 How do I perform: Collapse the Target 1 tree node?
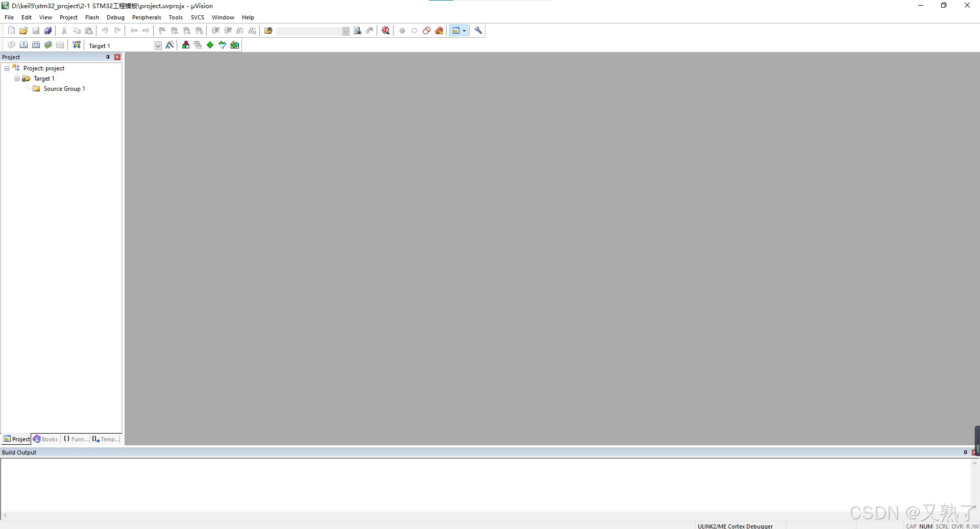coord(17,79)
